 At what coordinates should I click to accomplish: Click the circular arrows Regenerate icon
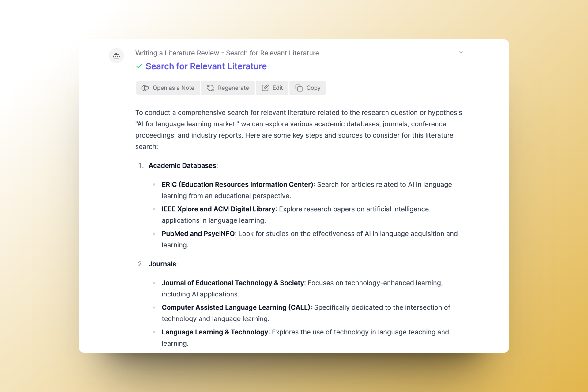tap(210, 88)
